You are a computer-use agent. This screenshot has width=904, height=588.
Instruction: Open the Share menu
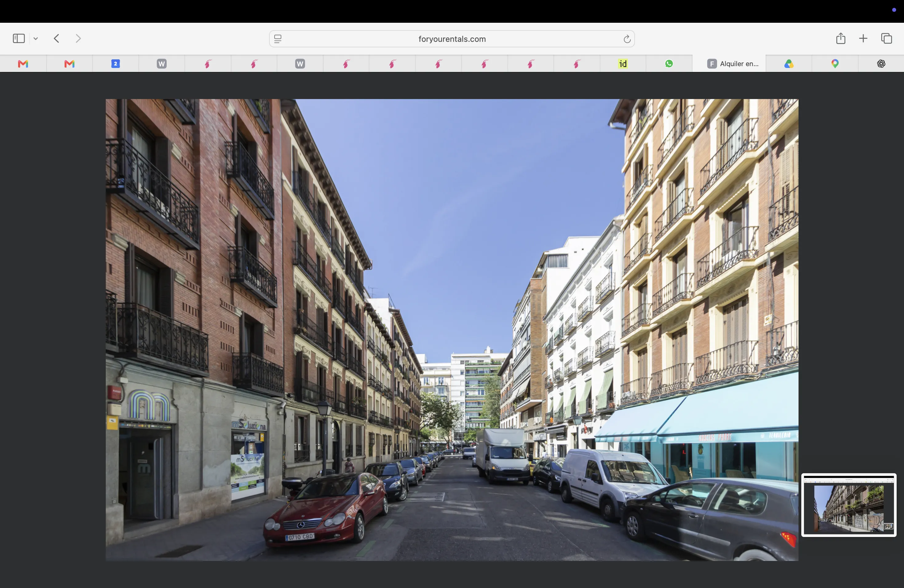(x=841, y=38)
